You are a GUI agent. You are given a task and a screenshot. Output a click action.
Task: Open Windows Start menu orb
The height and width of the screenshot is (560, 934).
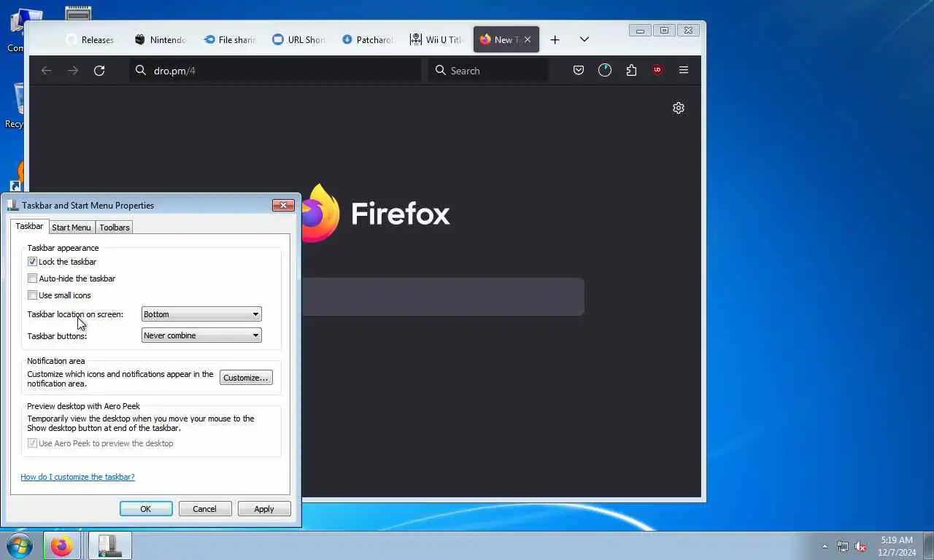[x=19, y=545]
